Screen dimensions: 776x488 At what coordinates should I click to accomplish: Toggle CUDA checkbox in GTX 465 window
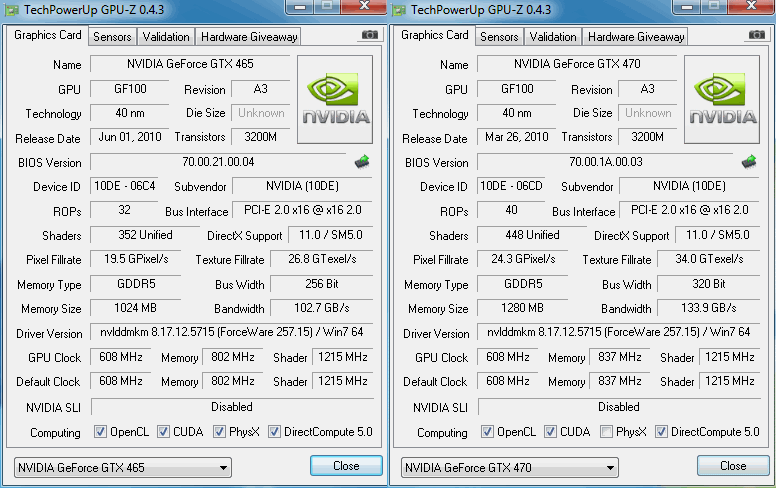pos(163,432)
